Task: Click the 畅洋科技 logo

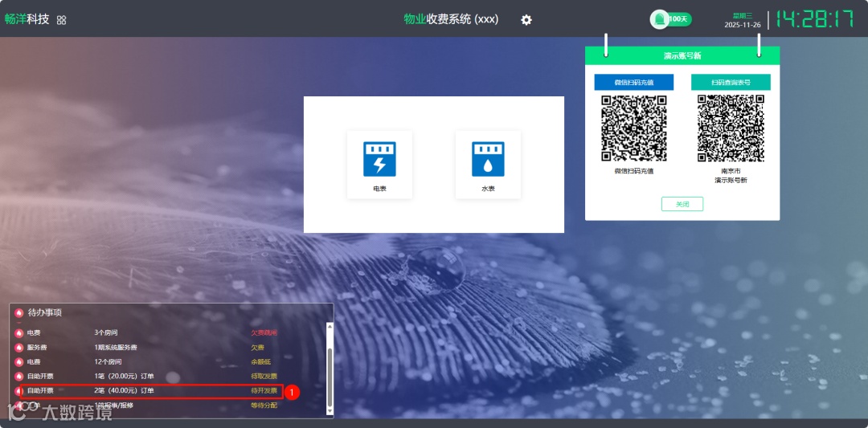Action: (27, 20)
